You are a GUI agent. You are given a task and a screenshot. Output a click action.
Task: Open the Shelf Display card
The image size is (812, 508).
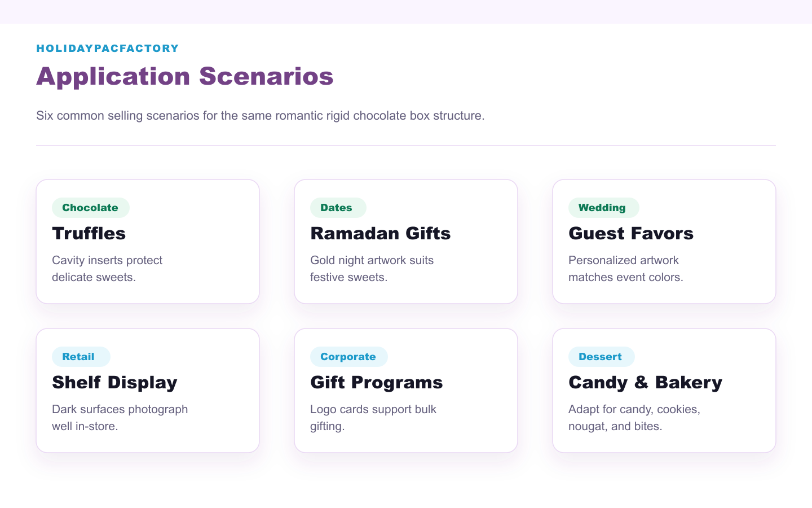pos(148,391)
